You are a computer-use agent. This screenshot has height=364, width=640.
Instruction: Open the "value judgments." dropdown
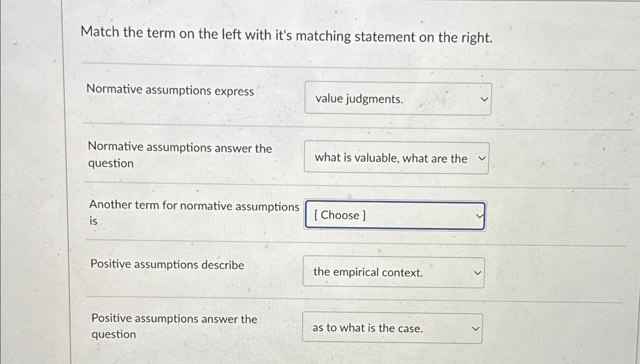point(398,99)
